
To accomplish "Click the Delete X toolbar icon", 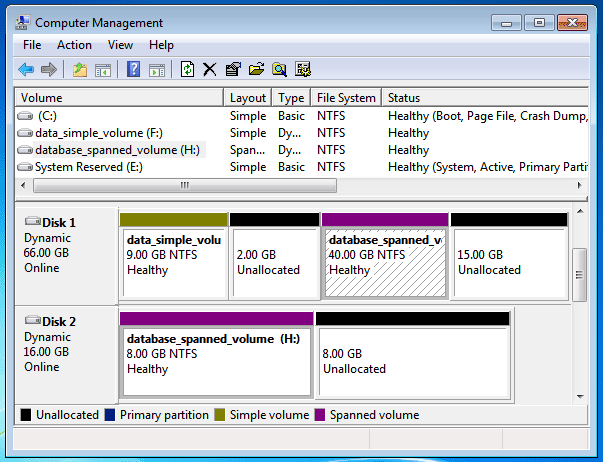I will [210, 70].
